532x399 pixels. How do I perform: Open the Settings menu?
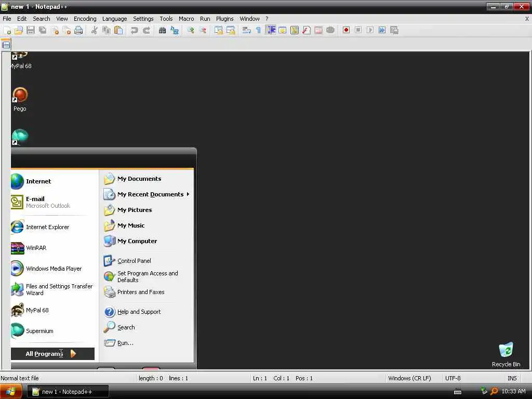143,19
